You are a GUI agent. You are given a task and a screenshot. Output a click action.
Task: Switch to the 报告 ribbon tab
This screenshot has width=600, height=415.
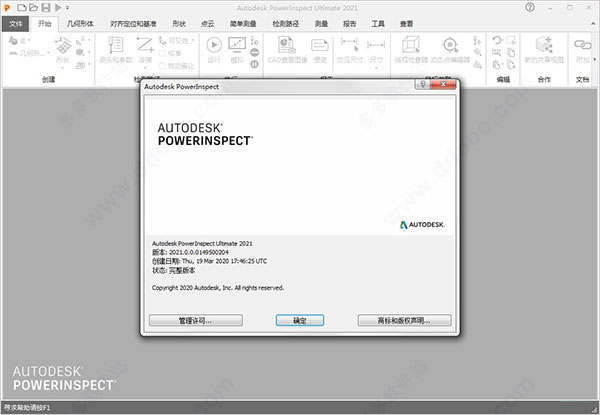pyautogui.click(x=349, y=24)
